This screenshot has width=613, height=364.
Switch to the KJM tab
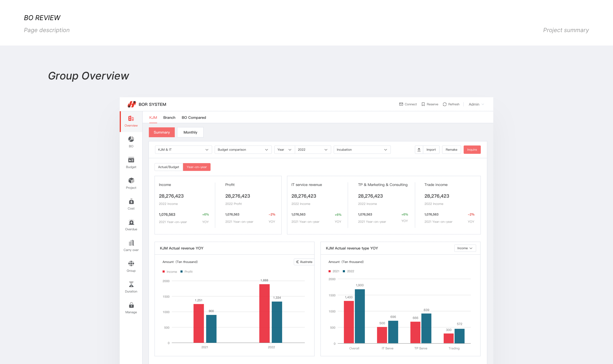[x=153, y=118]
